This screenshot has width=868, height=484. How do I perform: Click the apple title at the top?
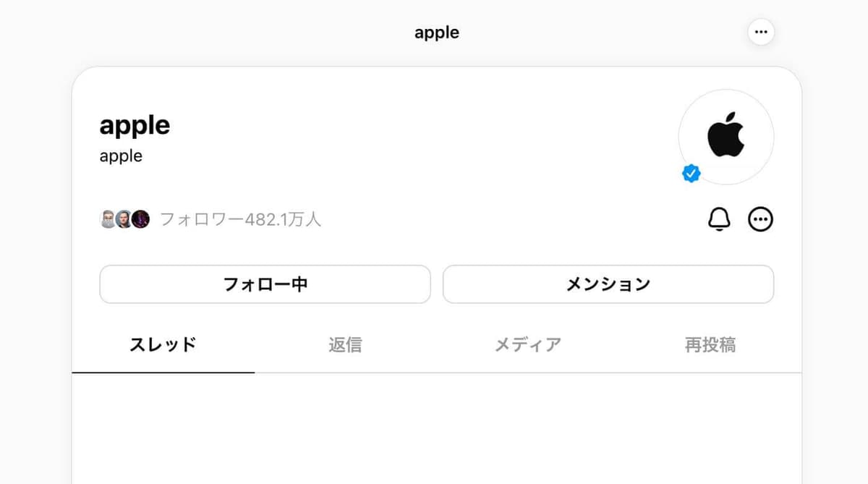pos(436,32)
